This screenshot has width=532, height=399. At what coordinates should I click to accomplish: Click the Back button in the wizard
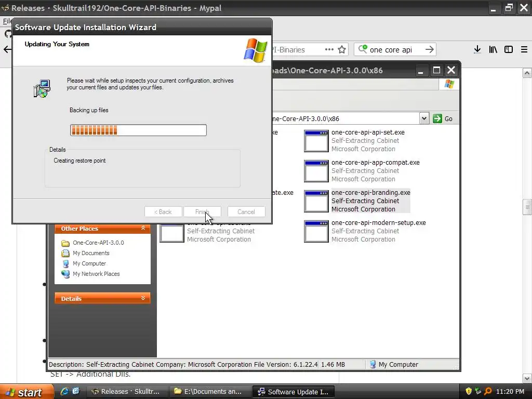click(x=163, y=212)
